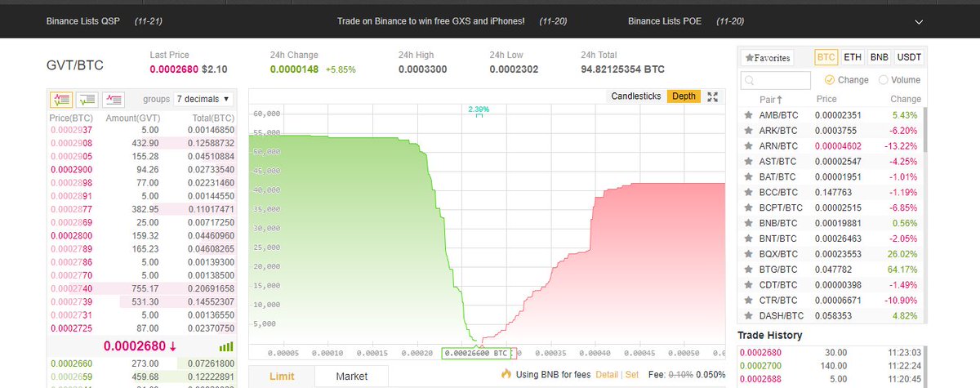Star the BNB/BTC pair

748,223
